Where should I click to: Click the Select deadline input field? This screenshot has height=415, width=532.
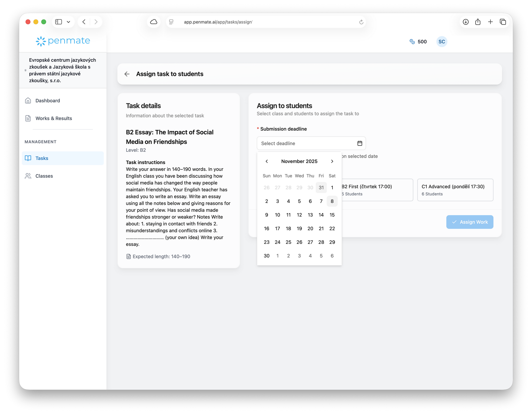pos(305,143)
